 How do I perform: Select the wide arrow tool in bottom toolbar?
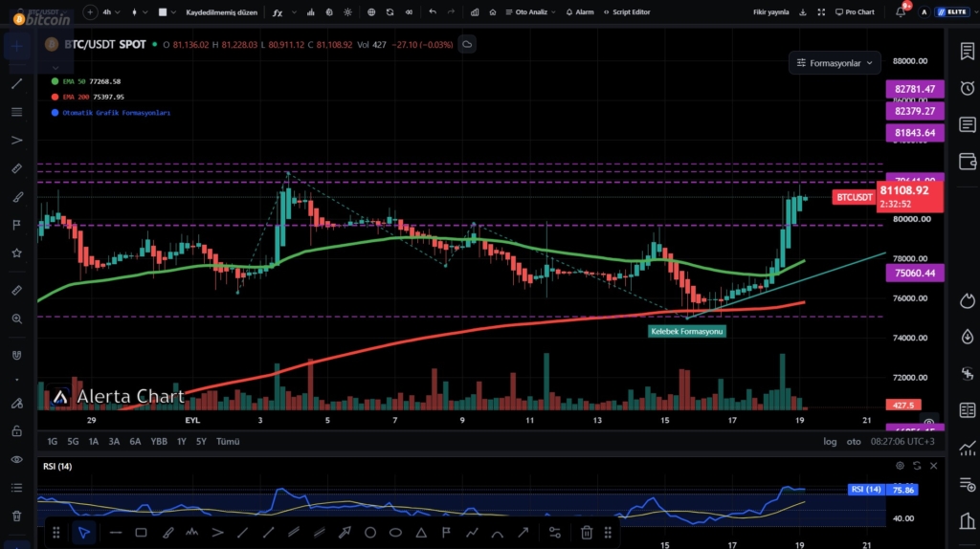click(345, 533)
